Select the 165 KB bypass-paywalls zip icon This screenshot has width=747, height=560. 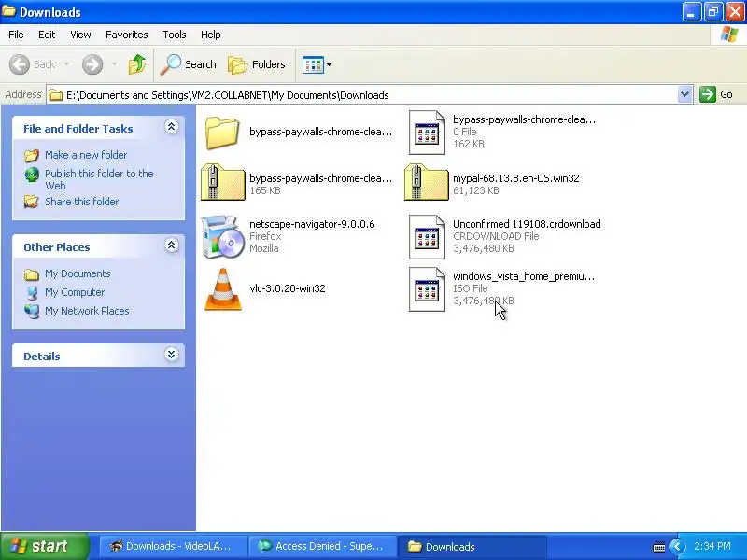click(222, 182)
